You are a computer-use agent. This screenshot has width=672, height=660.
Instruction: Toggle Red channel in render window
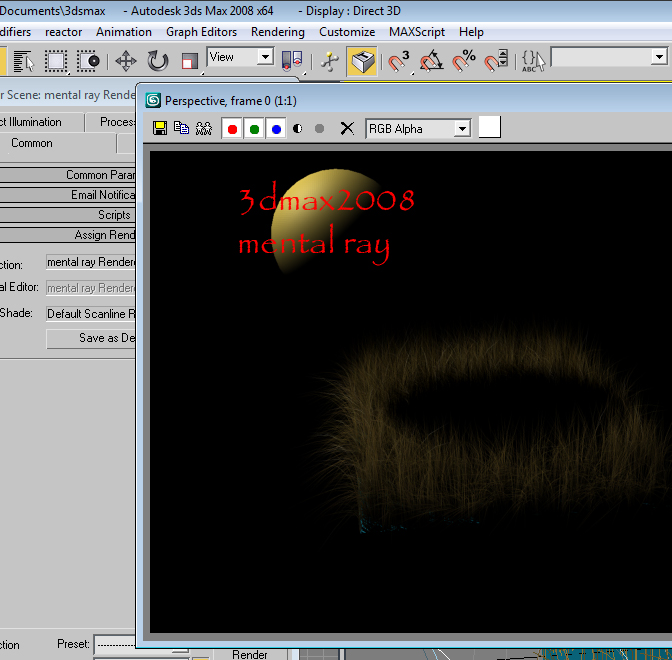(232, 129)
